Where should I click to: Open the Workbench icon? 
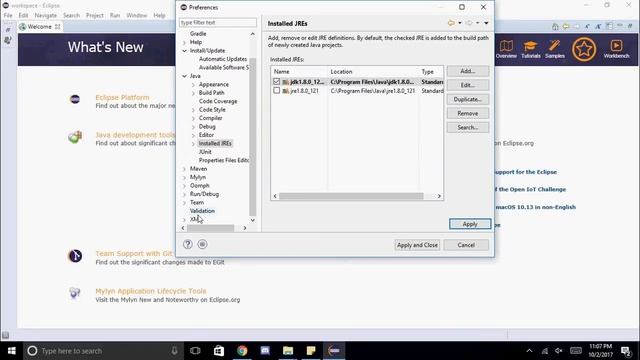[x=616, y=49]
